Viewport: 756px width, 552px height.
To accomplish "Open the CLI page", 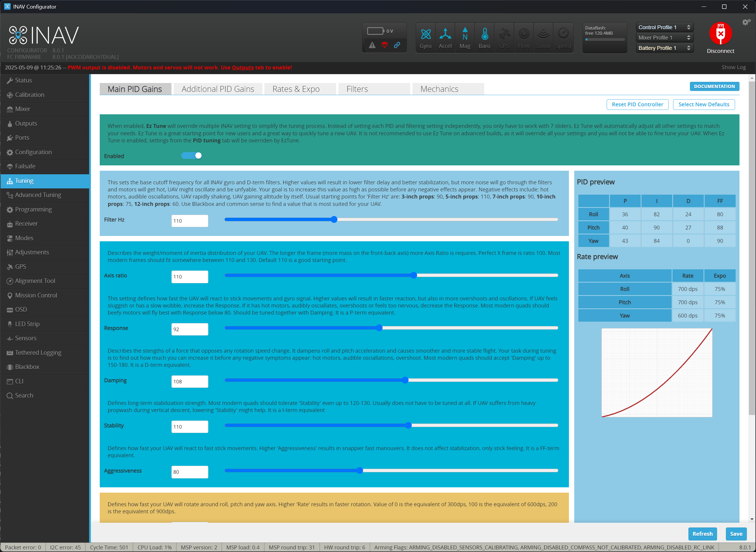I will (45, 381).
